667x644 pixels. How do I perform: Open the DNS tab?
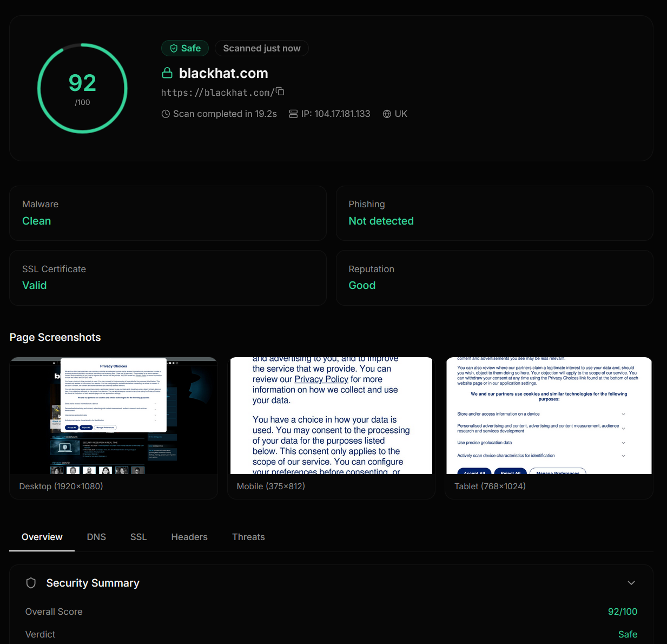pyautogui.click(x=96, y=537)
